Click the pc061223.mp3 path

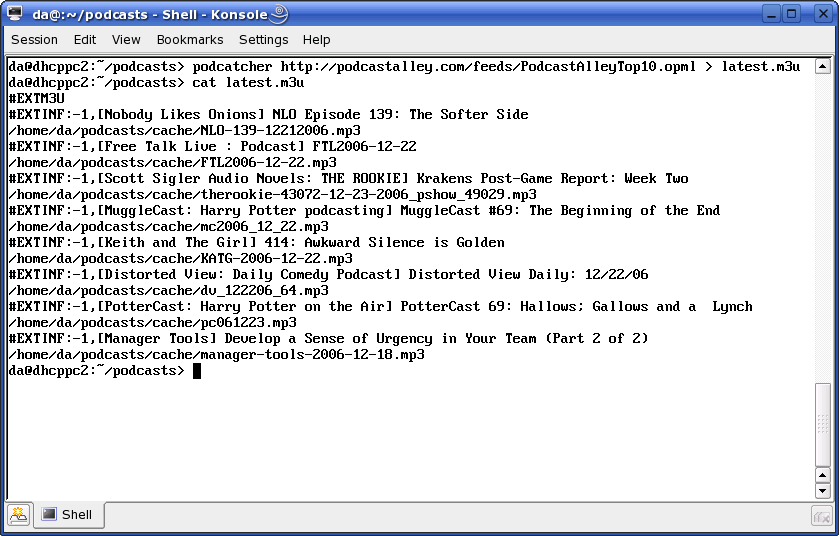click(x=152, y=323)
